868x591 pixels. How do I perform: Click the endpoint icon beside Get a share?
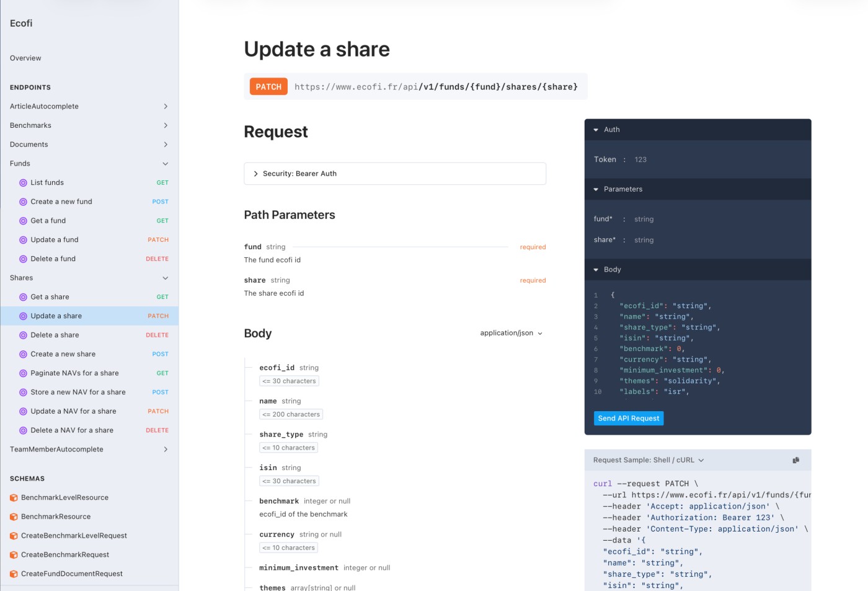click(x=23, y=297)
